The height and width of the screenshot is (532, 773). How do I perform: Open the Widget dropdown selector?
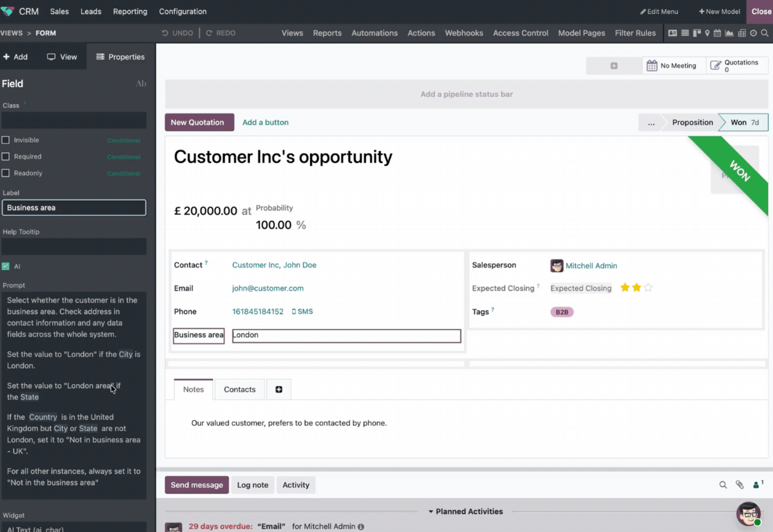[73, 528]
